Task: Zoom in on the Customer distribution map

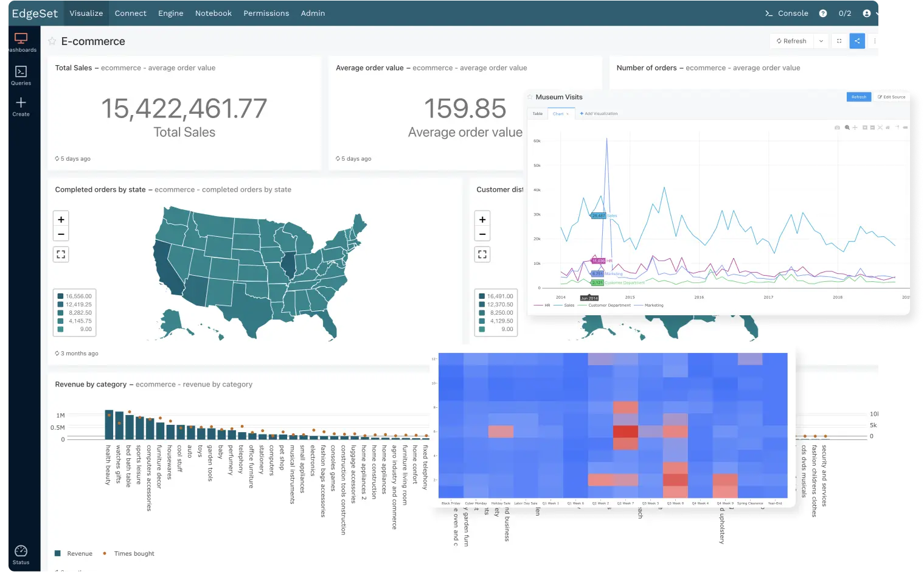Action: click(x=482, y=219)
